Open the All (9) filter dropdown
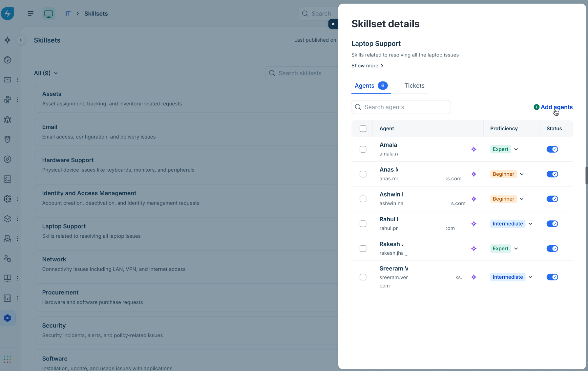588x371 pixels. (x=46, y=73)
